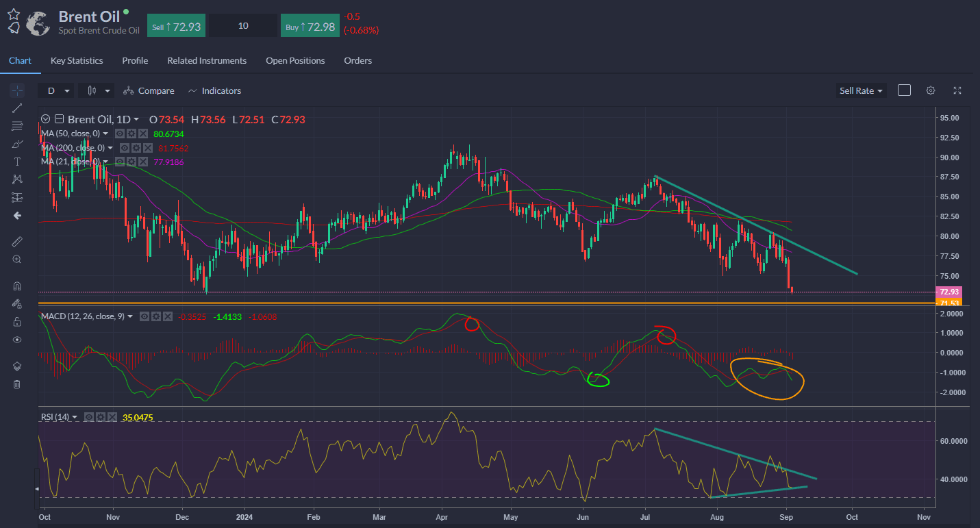Click the Buy 72.98 button
980x528 pixels.
[x=310, y=26]
